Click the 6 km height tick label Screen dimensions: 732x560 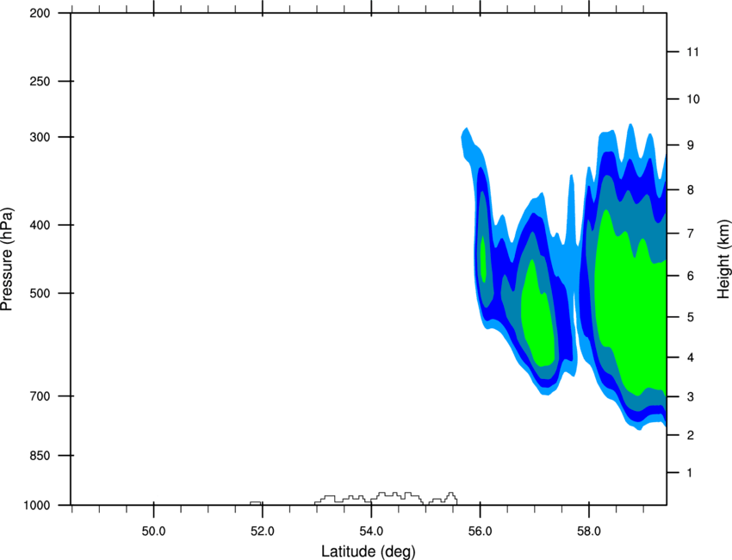click(x=690, y=276)
